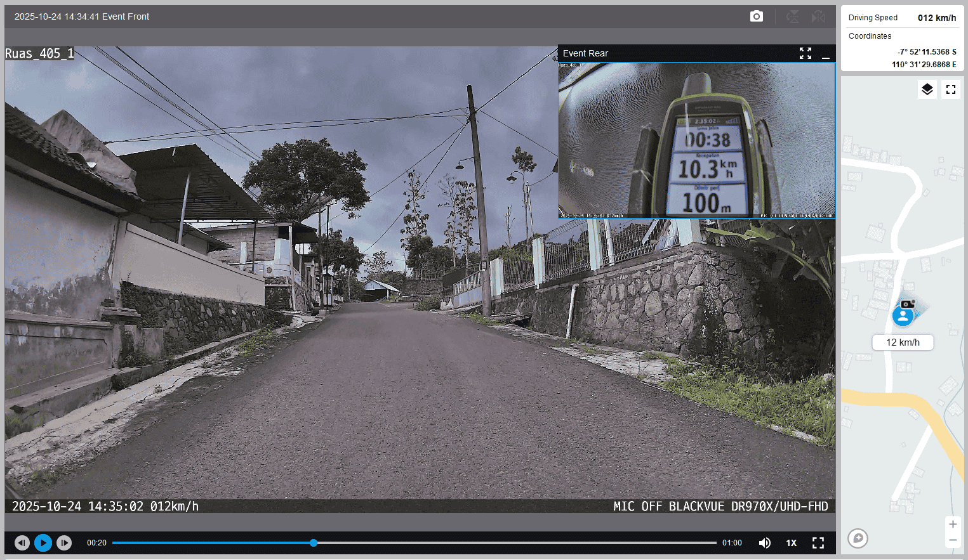968x560 pixels.
Task: Zoom out on the map
Action: [x=952, y=540]
